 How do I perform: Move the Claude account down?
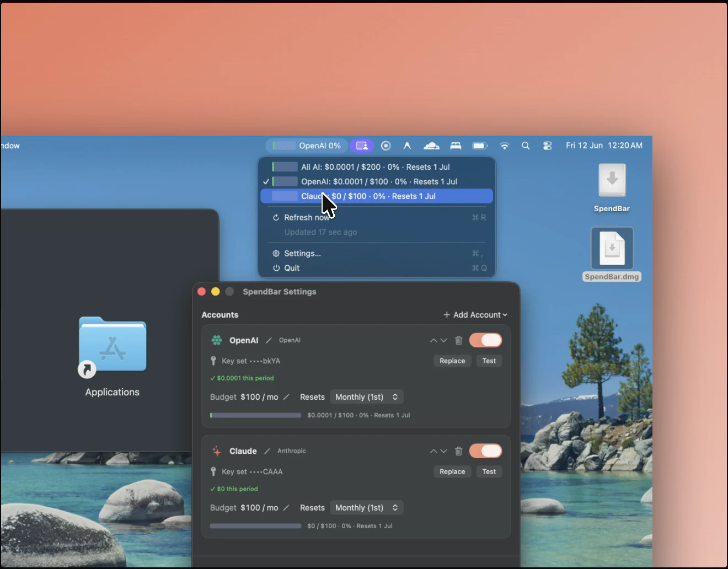point(443,452)
